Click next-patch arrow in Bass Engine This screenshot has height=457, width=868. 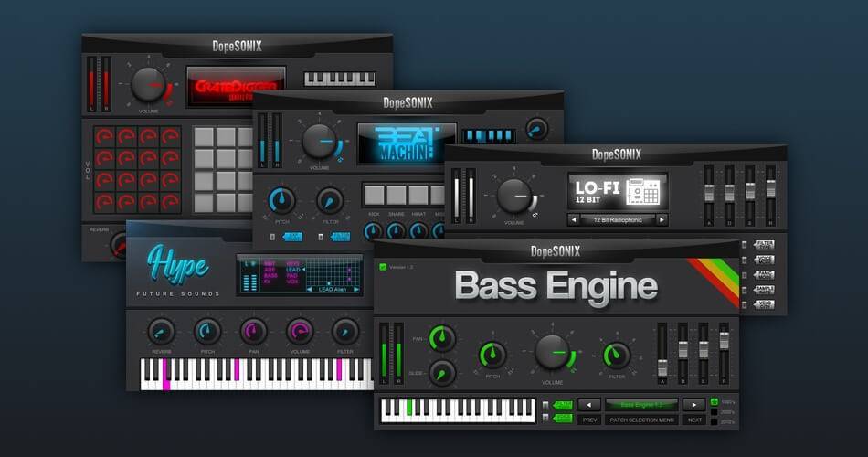[694, 405]
